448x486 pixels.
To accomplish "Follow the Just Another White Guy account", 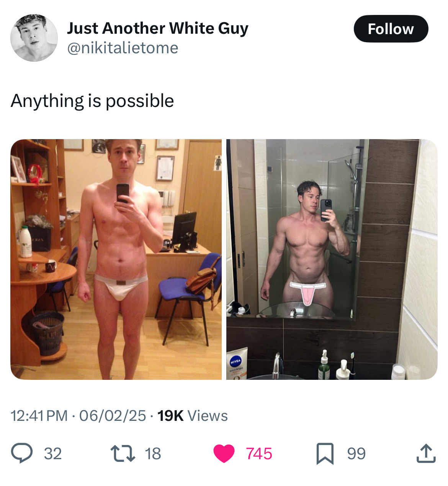I will point(391,29).
